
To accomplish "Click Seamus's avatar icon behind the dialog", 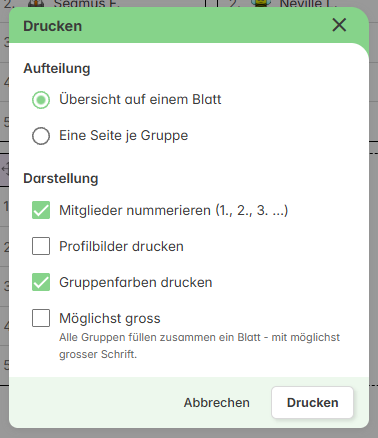I will [x=36, y=3].
